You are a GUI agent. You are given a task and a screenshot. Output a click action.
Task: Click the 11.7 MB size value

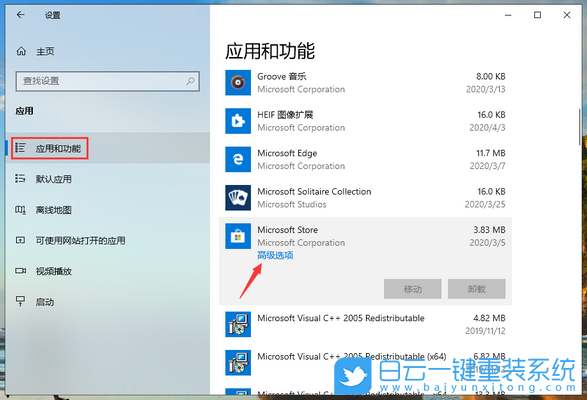pyautogui.click(x=490, y=153)
